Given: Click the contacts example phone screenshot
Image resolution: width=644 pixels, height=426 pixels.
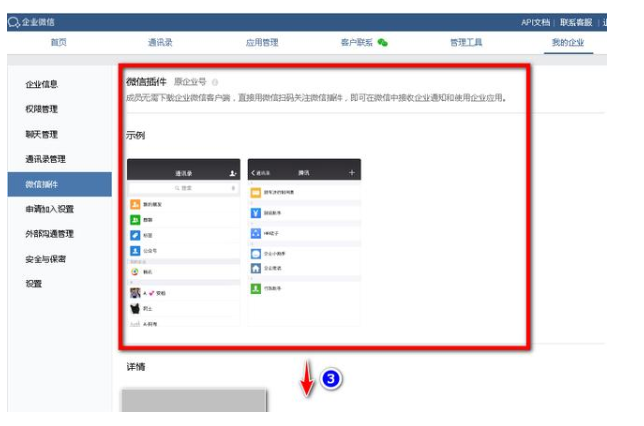Looking at the screenshot, I should tap(184, 243).
